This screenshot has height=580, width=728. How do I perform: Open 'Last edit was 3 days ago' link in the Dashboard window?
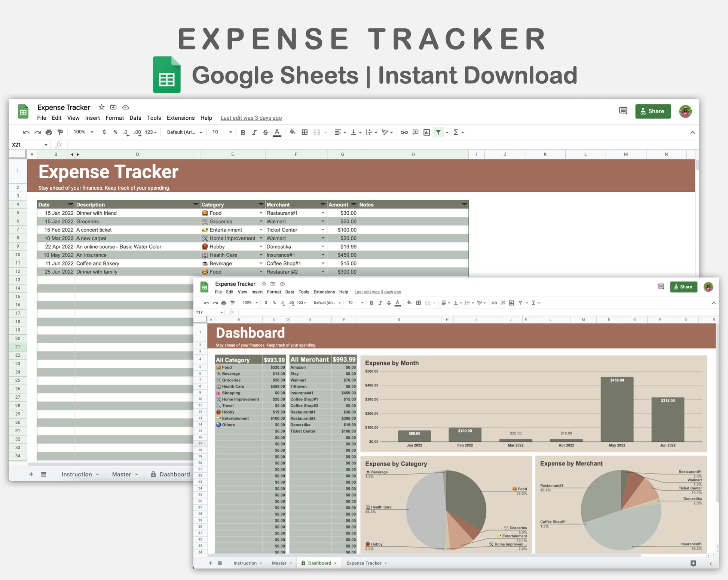(x=377, y=292)
